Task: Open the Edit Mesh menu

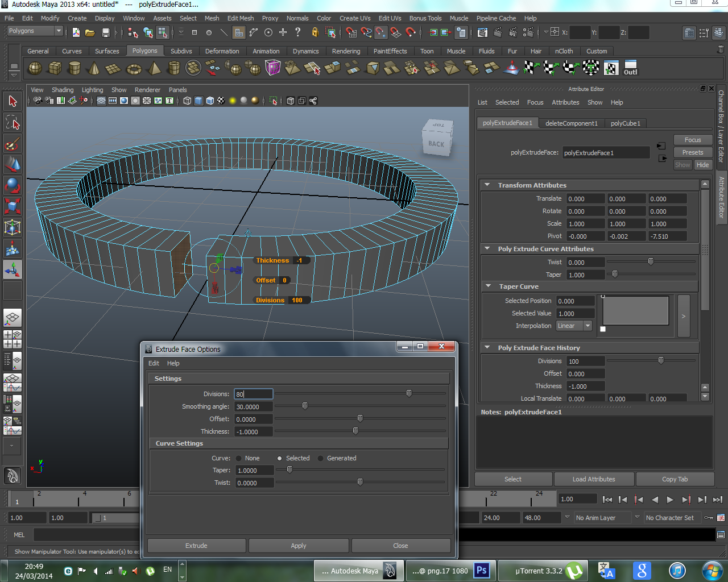Action: [x=240, y=18]
